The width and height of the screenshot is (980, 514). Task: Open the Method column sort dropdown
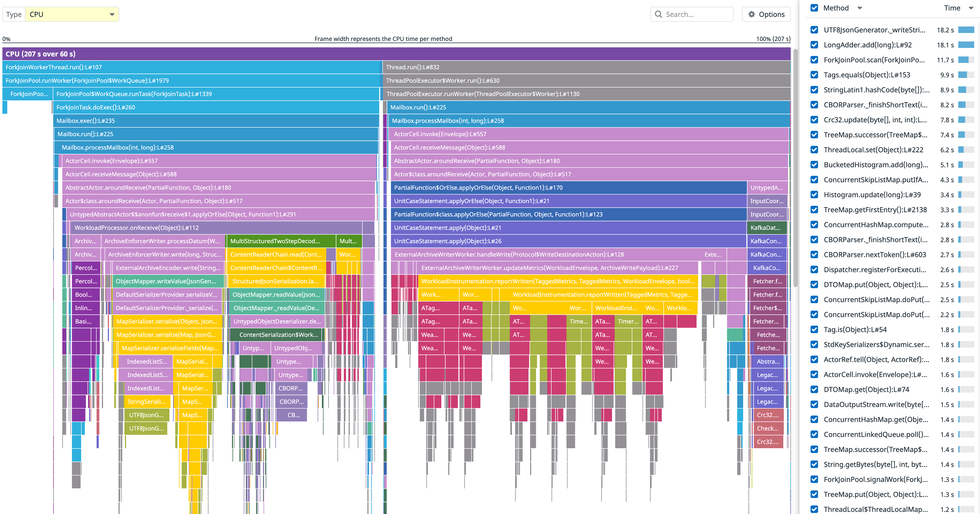coord(859,8)
